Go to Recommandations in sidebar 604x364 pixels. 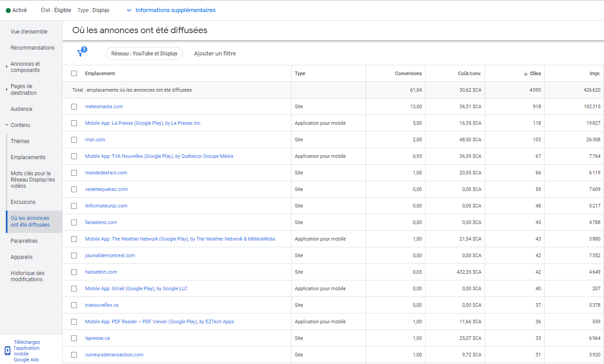point(33,48)
